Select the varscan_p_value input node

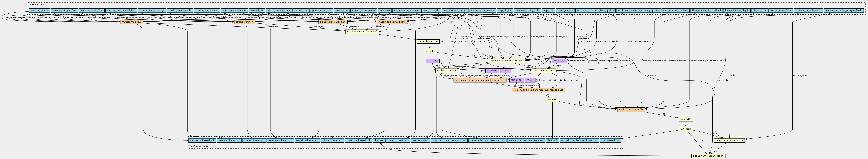pyautogui.click(x=39, y=10)
